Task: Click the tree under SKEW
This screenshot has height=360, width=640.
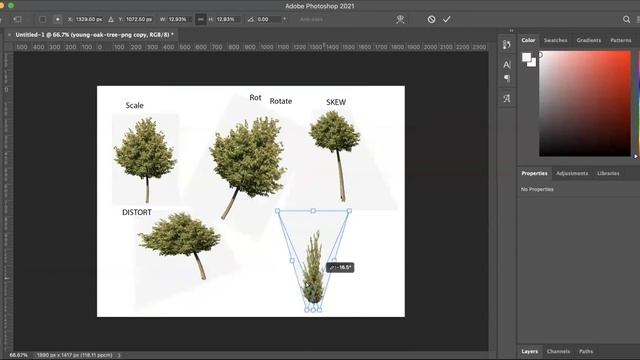Action: (335, 156)
